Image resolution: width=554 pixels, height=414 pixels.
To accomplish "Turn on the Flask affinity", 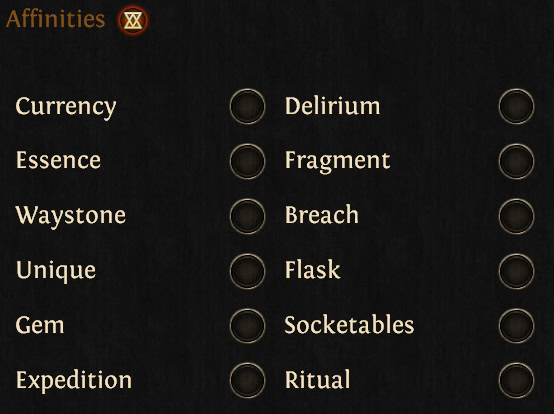I will click(516, 271).
